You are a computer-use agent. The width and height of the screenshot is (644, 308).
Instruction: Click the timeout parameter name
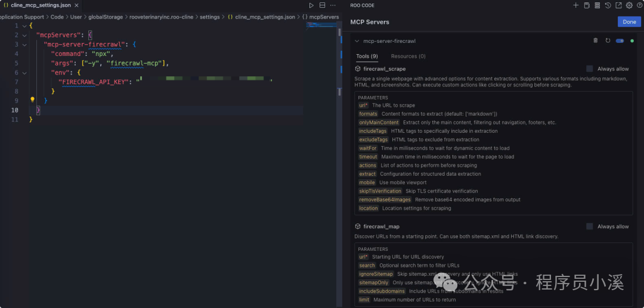(368, 157)
